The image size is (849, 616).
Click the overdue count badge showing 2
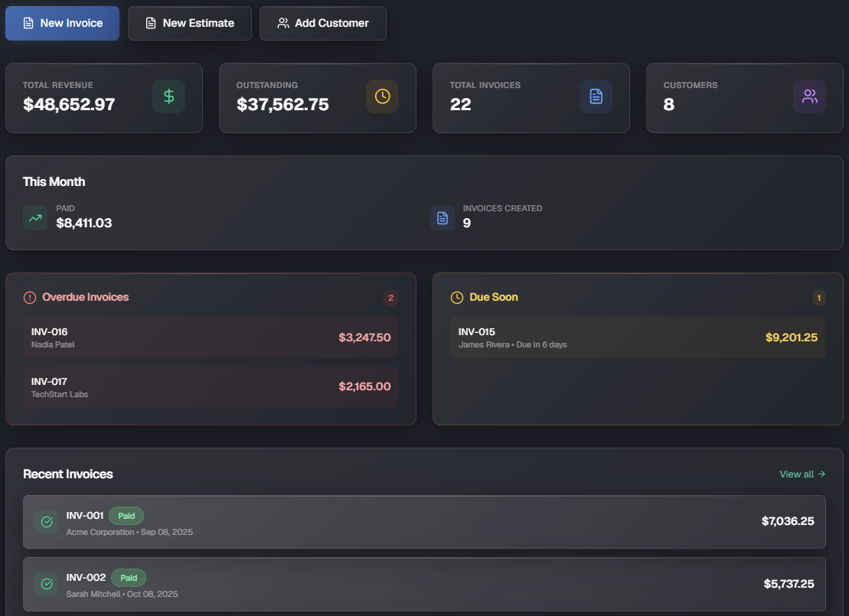click(390, 298)
